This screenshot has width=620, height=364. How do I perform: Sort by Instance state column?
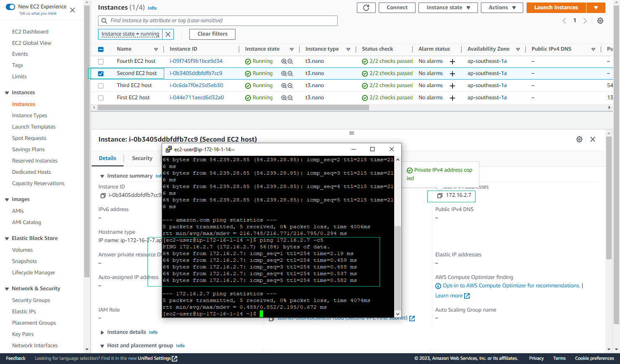[x=292, y=49]
